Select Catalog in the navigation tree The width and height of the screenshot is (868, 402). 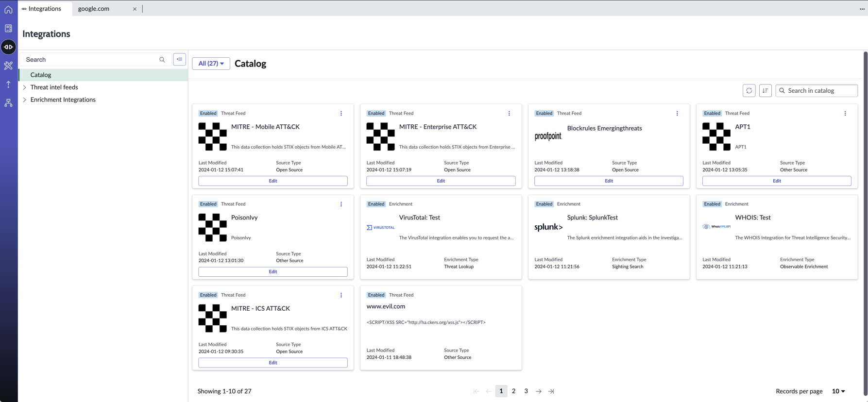tap(103, 75)
